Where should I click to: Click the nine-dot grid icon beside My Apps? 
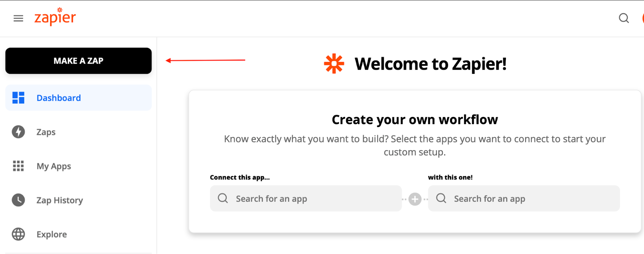[x=19, y=166]
